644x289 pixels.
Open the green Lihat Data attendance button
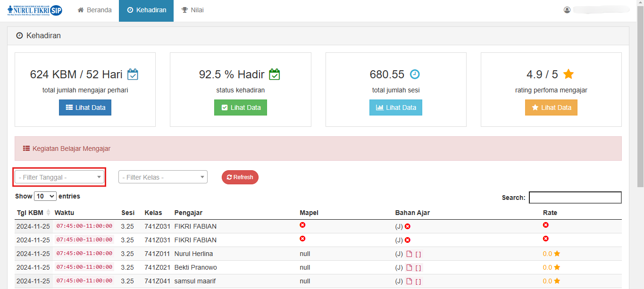click(x=241, y=107)
